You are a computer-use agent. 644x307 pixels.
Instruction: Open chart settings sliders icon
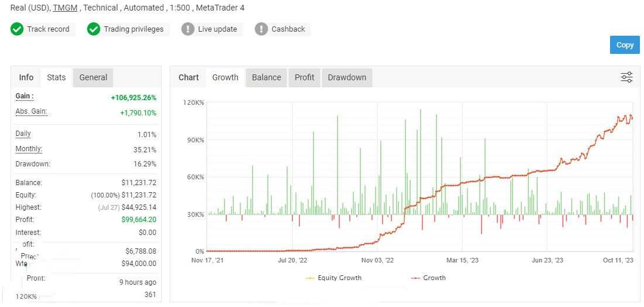point(626,77)
